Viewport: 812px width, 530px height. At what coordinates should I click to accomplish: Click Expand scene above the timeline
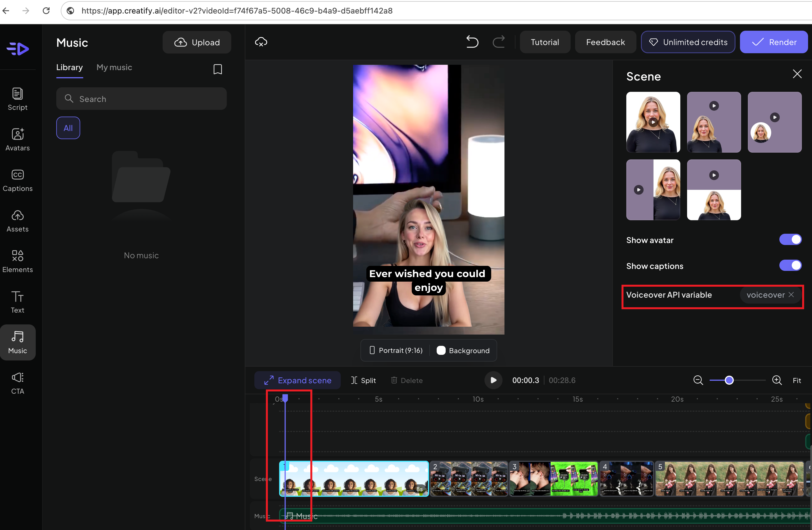coord(297,380)
